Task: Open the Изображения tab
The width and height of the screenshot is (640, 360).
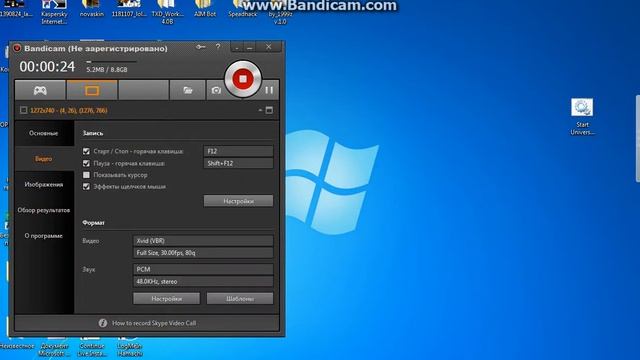Action: (44, 184)
